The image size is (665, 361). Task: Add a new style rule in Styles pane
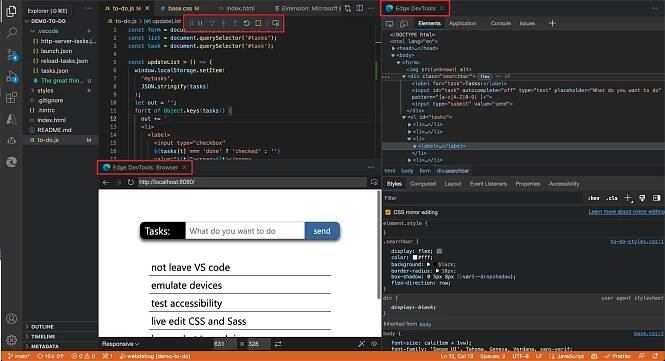(x=628, y=198)
